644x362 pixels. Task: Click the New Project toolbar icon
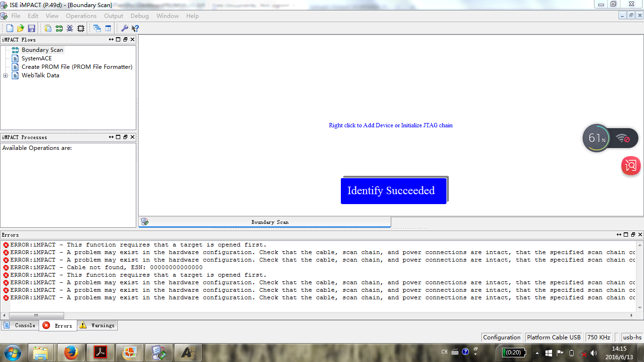tap(9, 28)
